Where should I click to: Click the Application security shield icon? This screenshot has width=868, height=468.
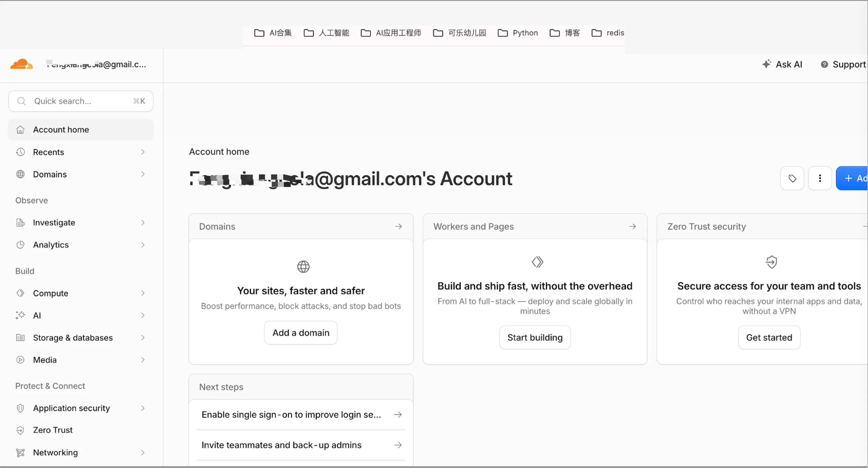click(x=21, y=408)
